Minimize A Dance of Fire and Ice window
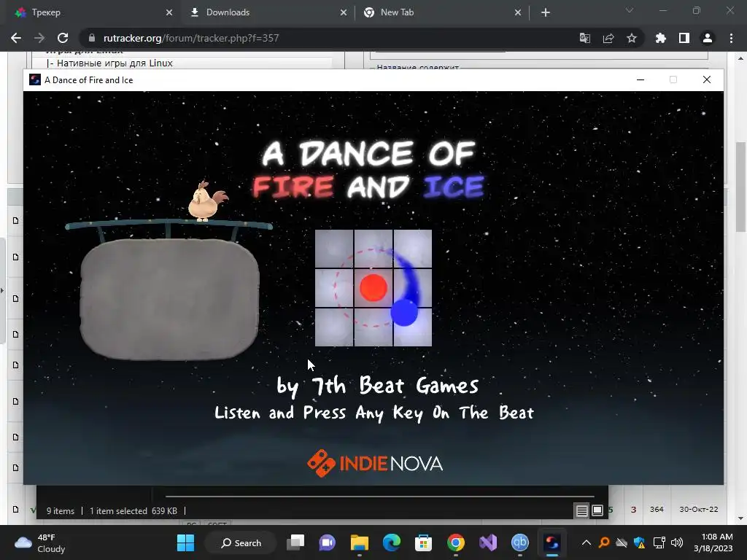747x560 pixels. (640, 79)
